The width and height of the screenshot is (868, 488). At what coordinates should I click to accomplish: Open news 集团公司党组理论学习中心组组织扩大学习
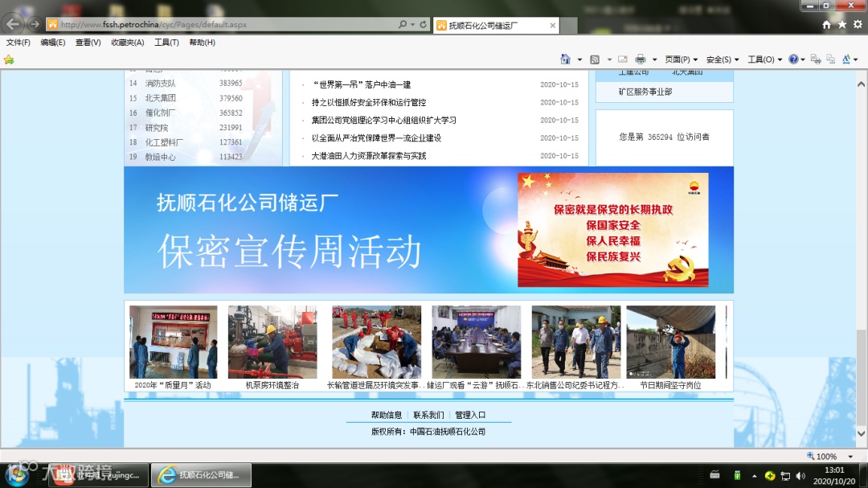383,121
